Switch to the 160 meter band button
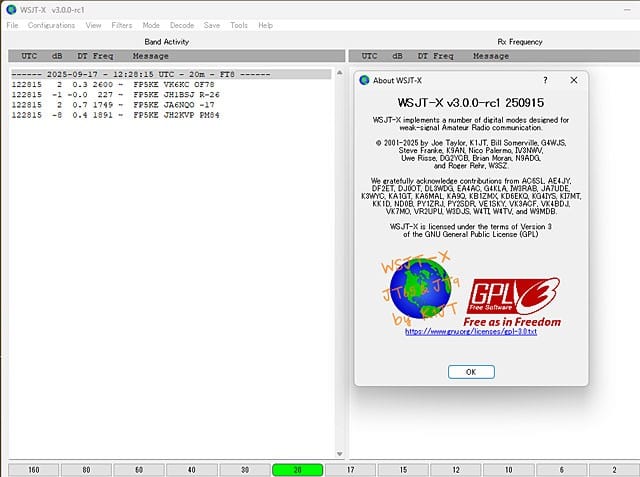Viewport: 640px width, 477px height. click(34, 469)
